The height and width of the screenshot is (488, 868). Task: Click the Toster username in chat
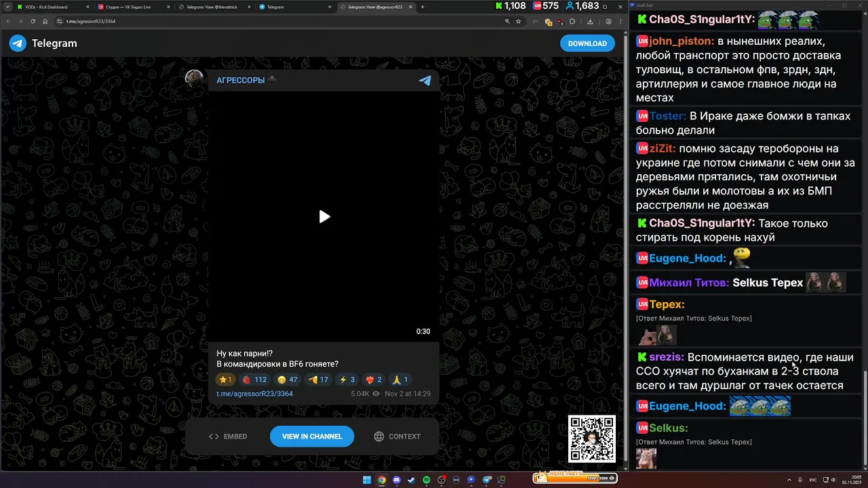point(668,116)
